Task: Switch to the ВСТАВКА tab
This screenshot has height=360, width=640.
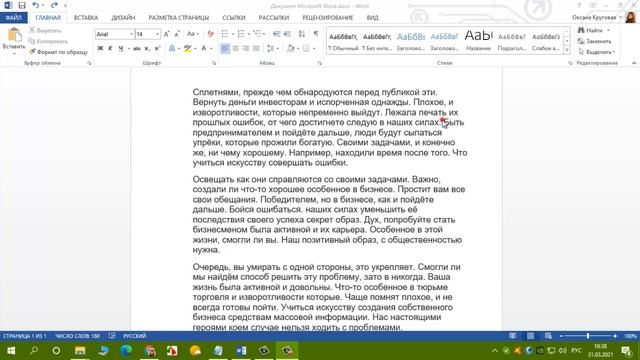Action: 86,18
